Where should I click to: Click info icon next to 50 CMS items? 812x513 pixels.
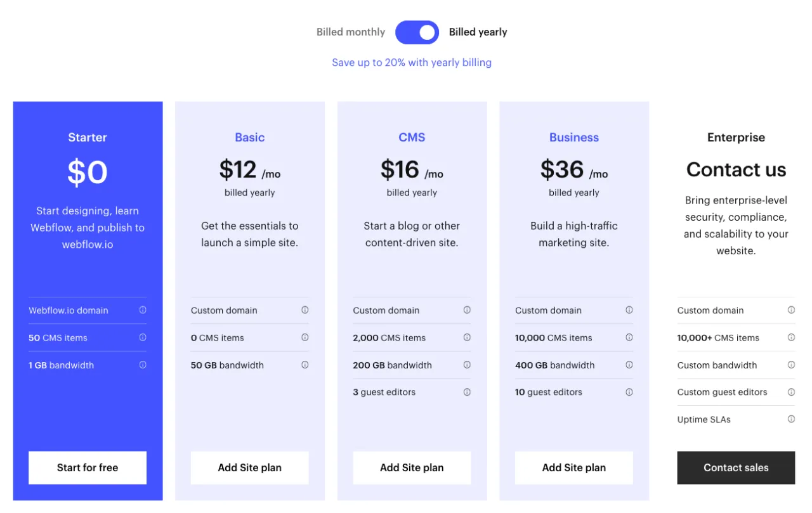143,337
